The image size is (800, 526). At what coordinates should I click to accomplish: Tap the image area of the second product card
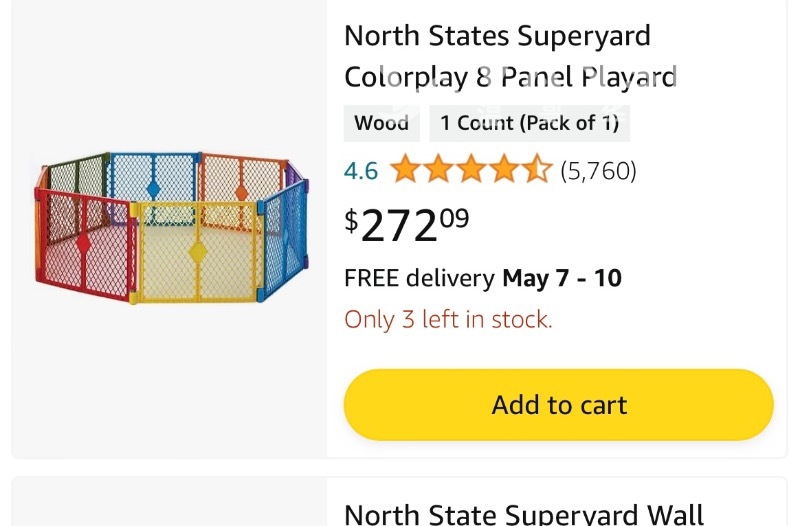(x=170, y=505)
